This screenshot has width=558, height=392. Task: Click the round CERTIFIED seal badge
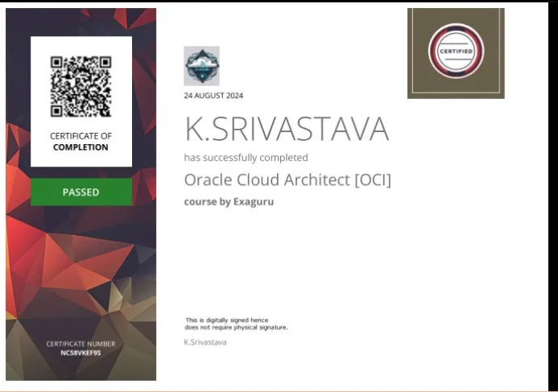(x=456, y=51)
